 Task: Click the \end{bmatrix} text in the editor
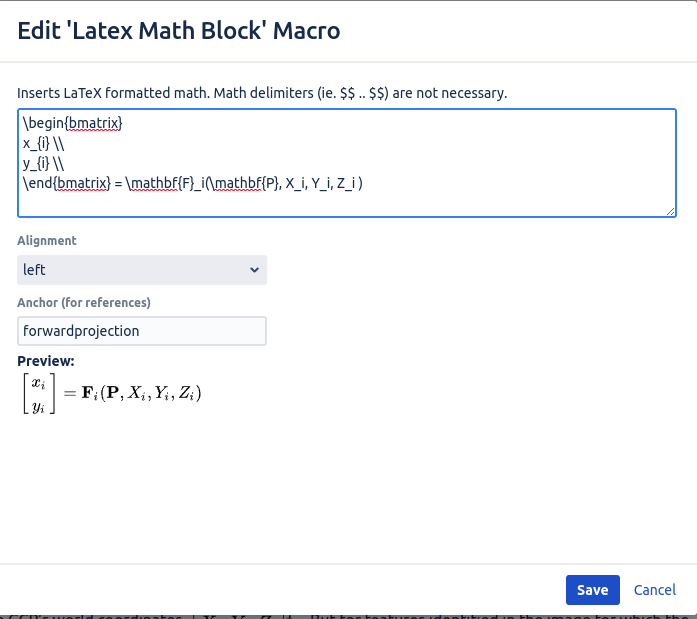click(x=67, y=183)
